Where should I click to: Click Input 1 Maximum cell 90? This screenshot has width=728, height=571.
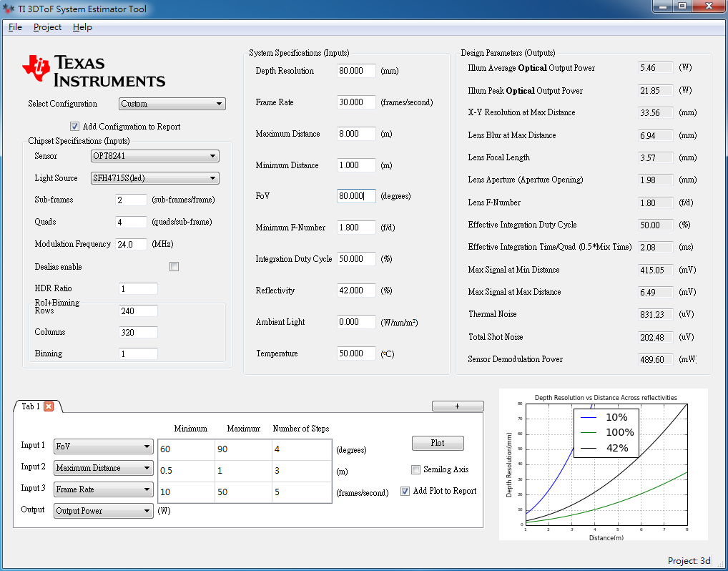244,449
